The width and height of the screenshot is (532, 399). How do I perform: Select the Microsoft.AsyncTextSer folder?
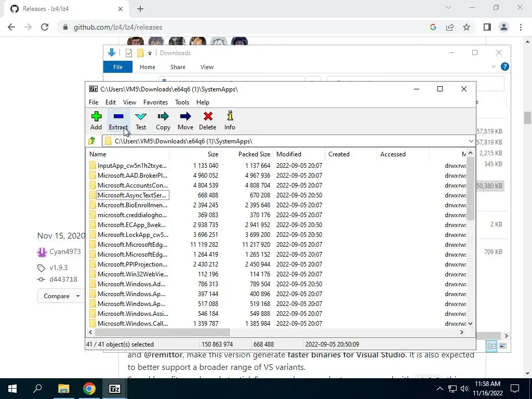tap(132, 195)
